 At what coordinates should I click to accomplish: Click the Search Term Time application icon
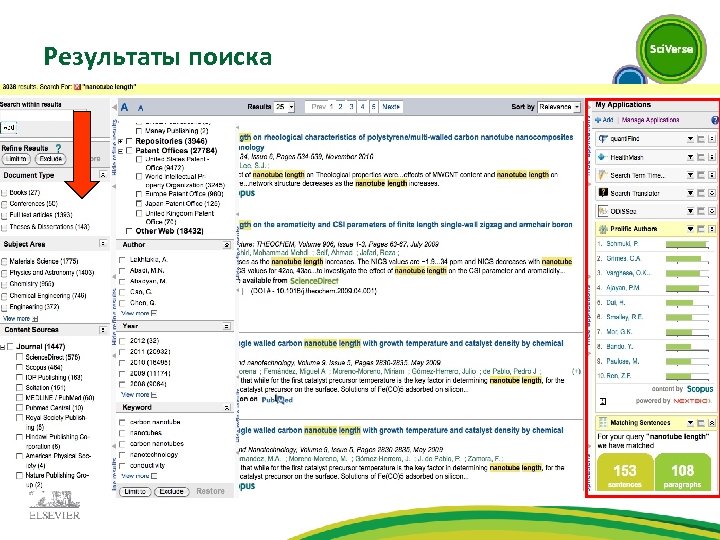coord(603,175)
